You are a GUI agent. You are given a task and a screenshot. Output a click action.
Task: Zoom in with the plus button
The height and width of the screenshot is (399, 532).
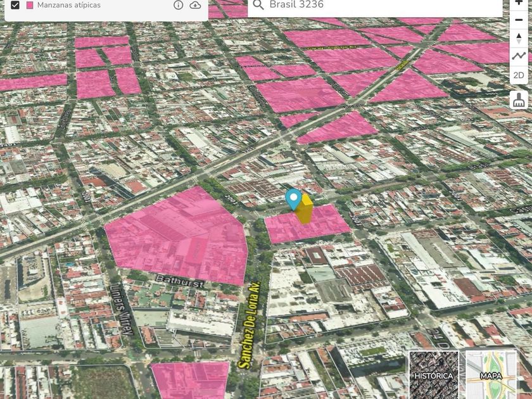pos(519,3)
